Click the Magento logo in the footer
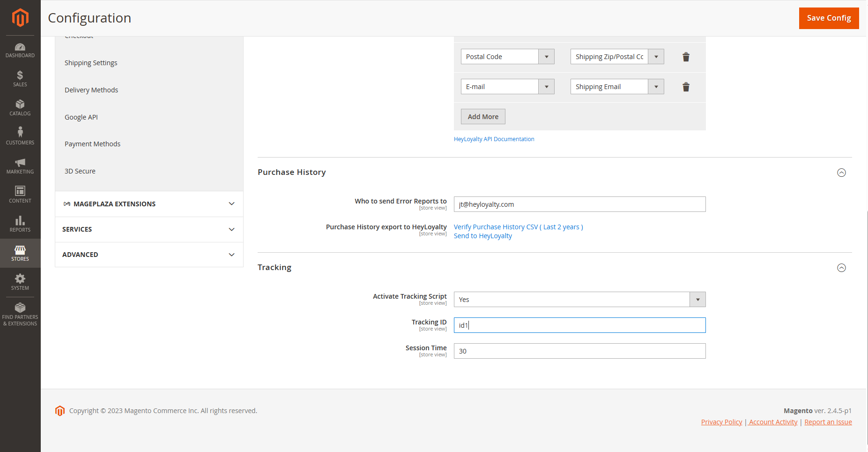This screenshot has width=868, height=452. pyautogui.click(x=60, y=411)
